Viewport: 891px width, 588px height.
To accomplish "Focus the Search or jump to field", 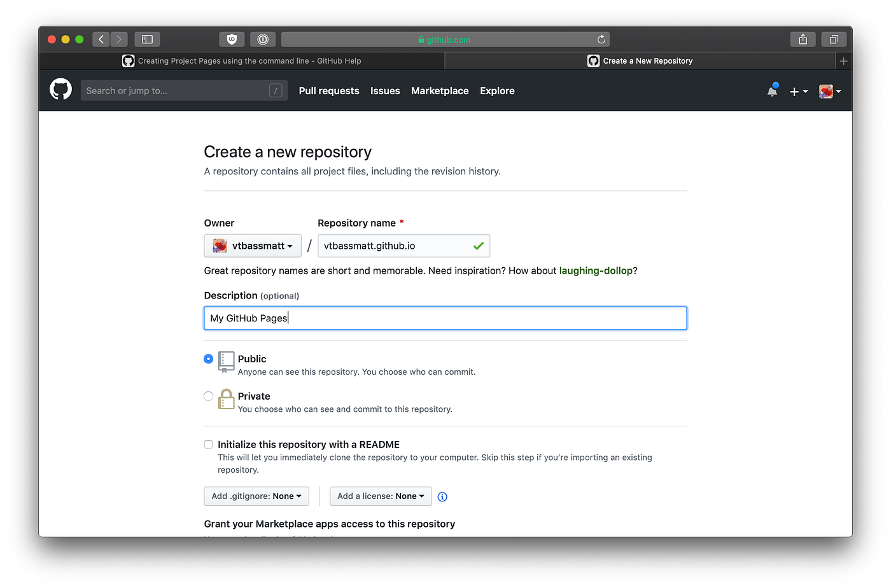I will (184, 90).
